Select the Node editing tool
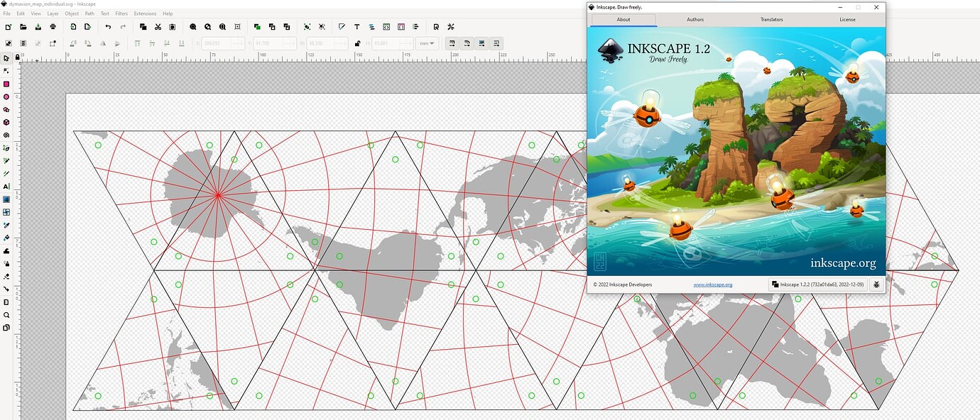The height and width of the screenshot is (420, 980). 7,70
